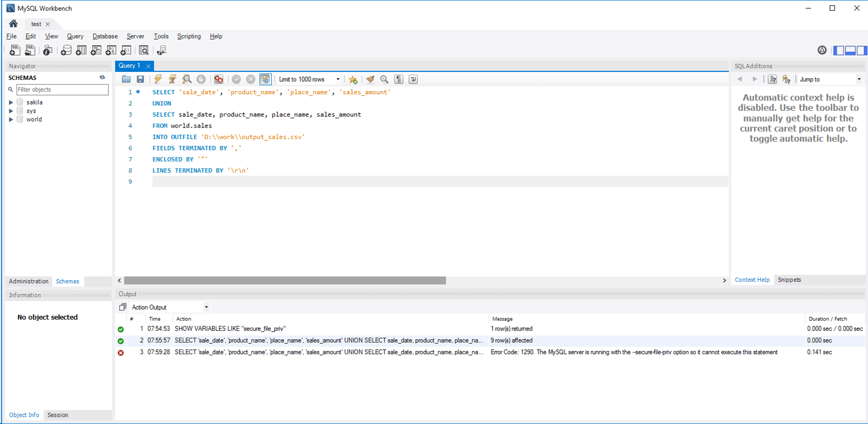Toggle invisible characters pilcrow icon
This screenshot has width=868, height=424.
coord(399,79)
